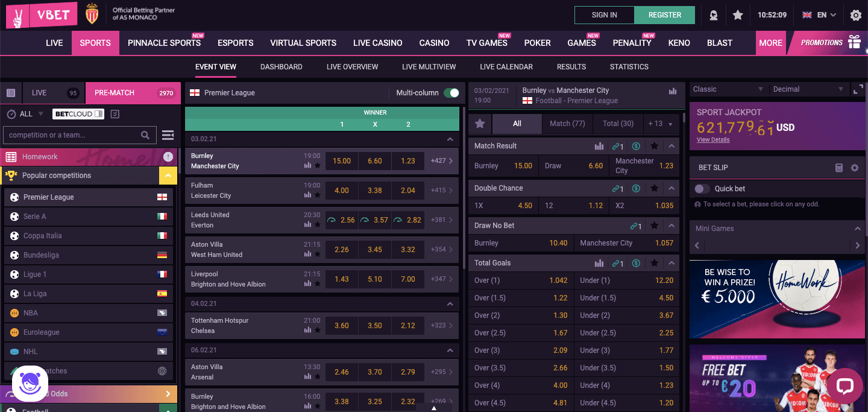Open statistics icon for Burnley vs Manchester City header
868x412 pixels.
[x=673, y=92]
